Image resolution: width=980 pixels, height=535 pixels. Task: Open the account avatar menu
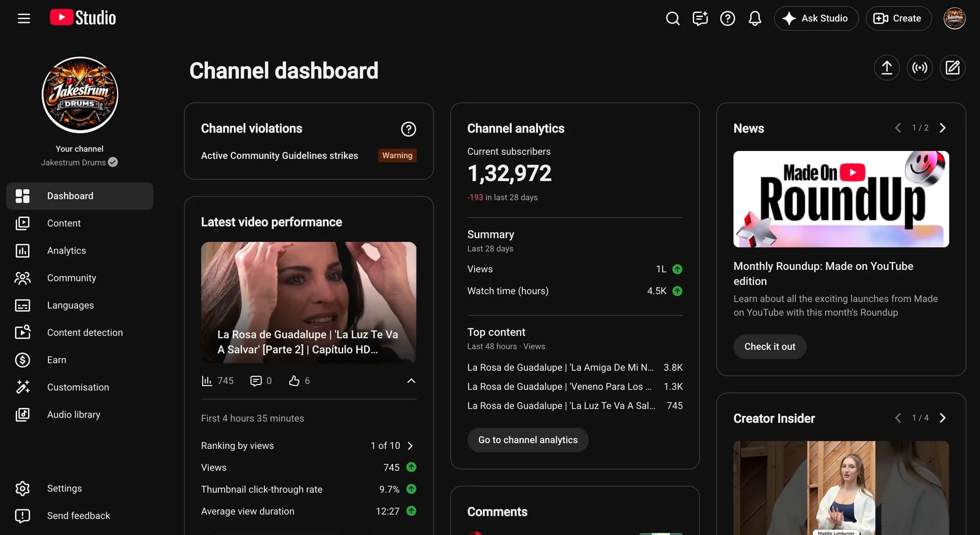pos(954,18)
